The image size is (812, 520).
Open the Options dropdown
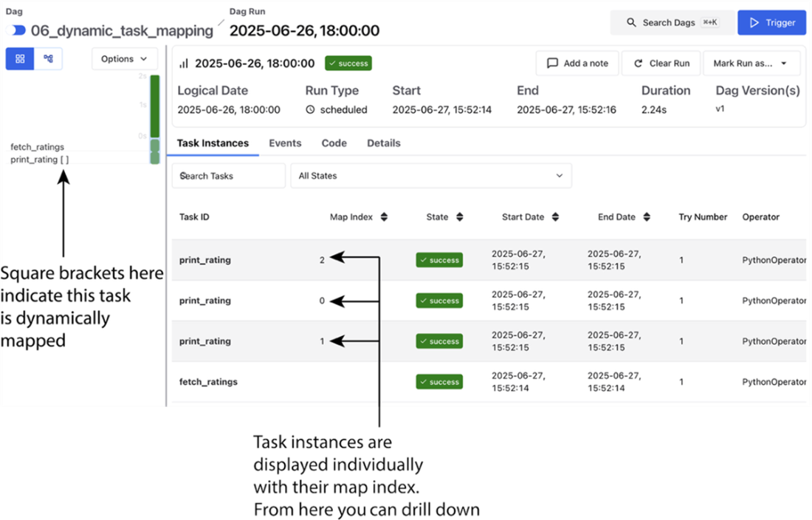tap(124, 58)
